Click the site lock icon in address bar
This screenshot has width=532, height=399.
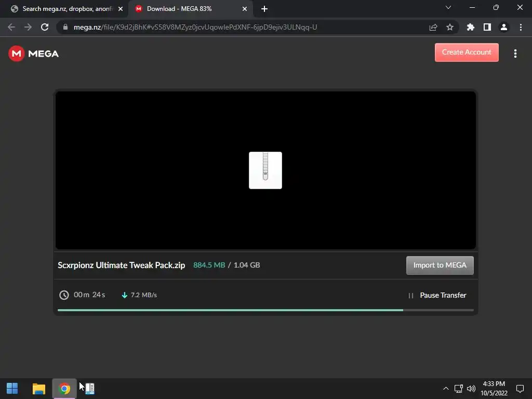65,27
